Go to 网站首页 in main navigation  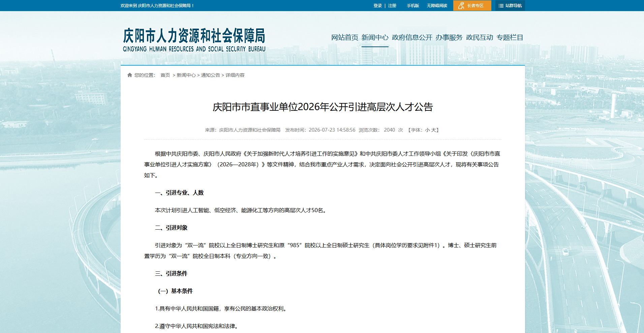click(345, 37)
